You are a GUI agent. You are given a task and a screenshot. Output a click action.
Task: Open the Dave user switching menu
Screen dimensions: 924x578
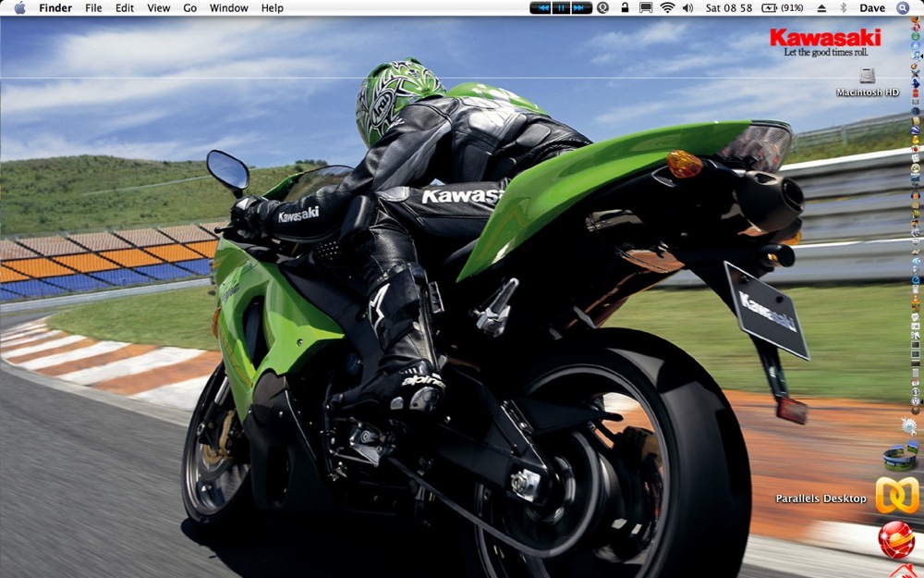pyautogui.click(x=872, y=7)
